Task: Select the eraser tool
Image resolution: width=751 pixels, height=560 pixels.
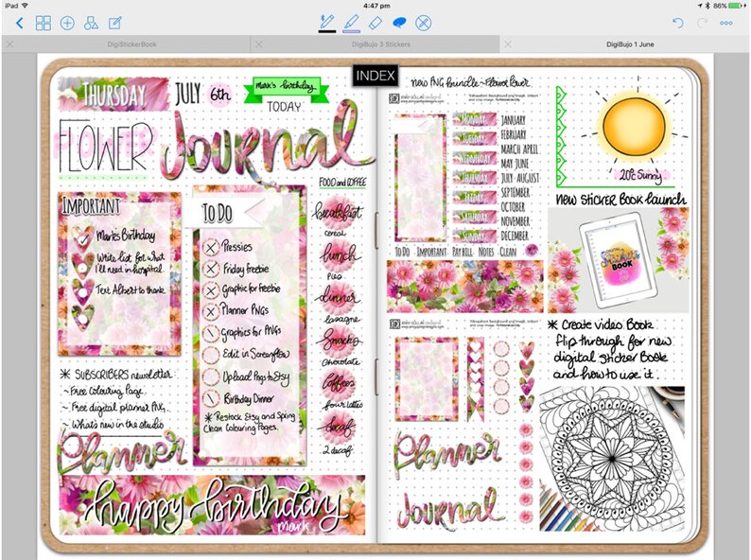Action: coord(375,23)
